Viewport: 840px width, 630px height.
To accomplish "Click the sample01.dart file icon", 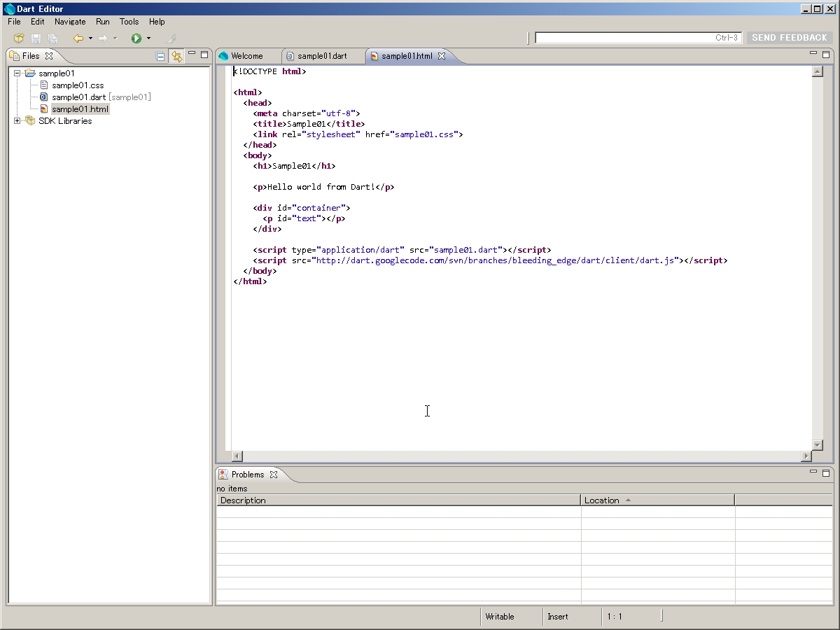I will click(44, 97).
